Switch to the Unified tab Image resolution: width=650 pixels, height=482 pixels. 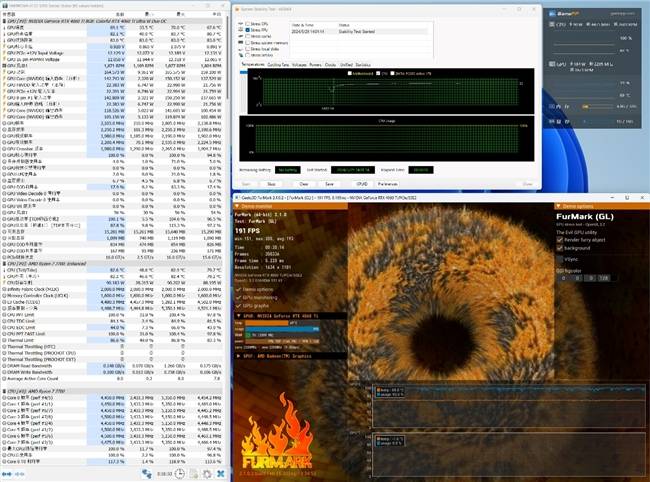pos(346,65)
